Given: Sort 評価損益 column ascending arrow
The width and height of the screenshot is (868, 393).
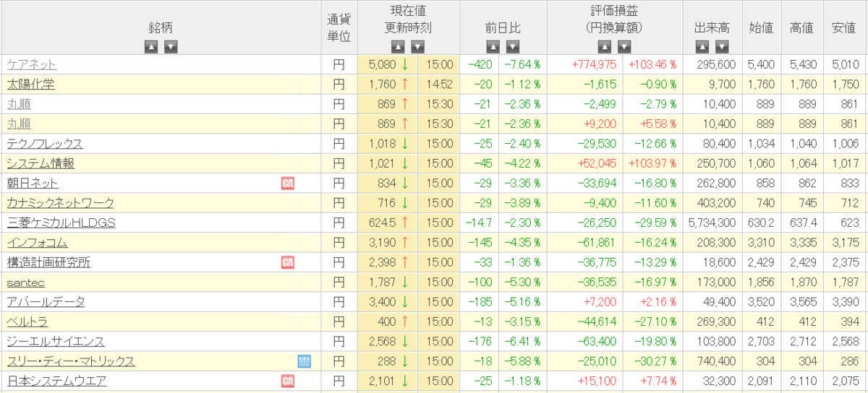Looking at the screenshot, I should [604, 47].
